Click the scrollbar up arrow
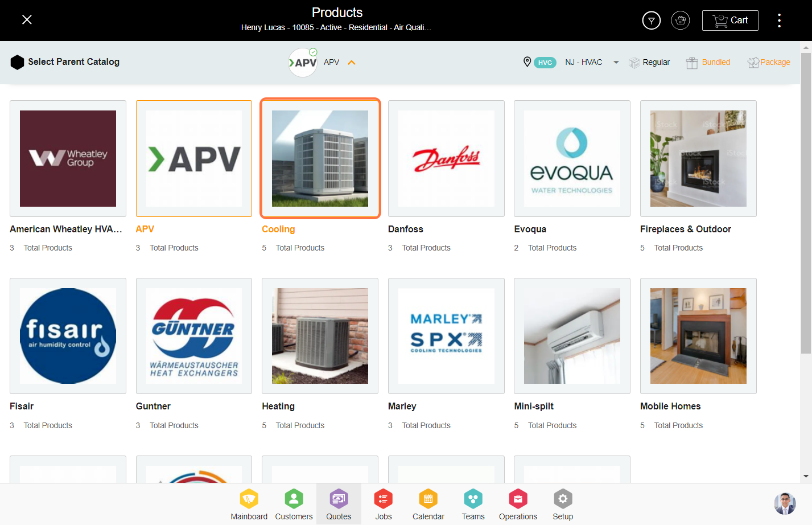Screen dimensions: 812x525 click(x=806, y=47)
